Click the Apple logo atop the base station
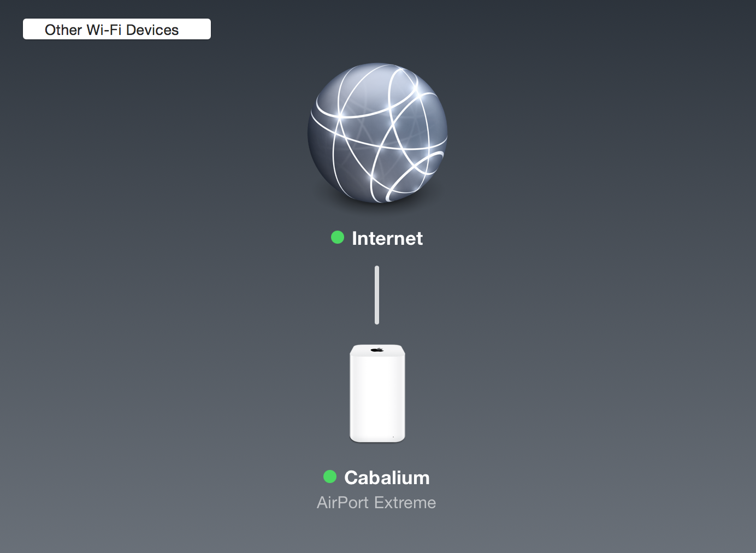This screenshot has width=756, height=553. [x=377, y=349]
